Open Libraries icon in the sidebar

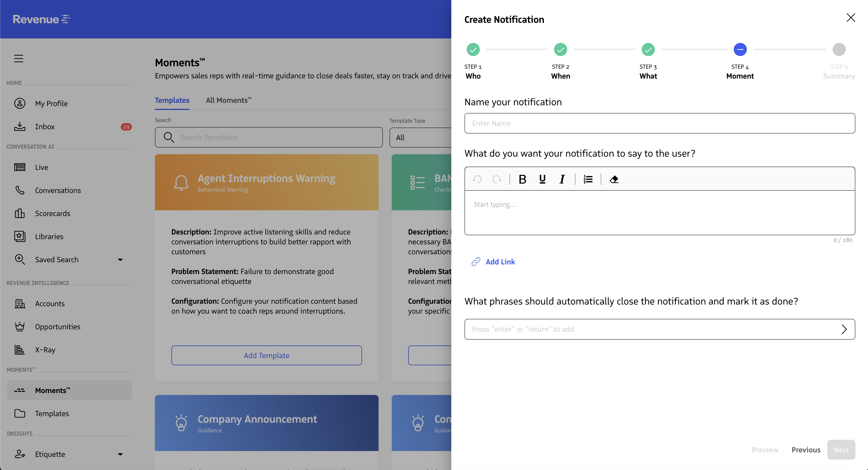(20, 236)
